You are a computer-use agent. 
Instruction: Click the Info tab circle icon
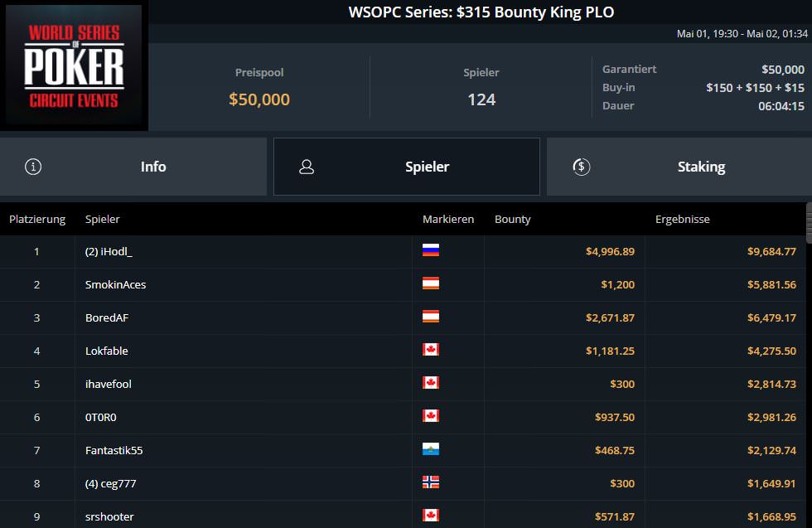[x=33, y=167]
